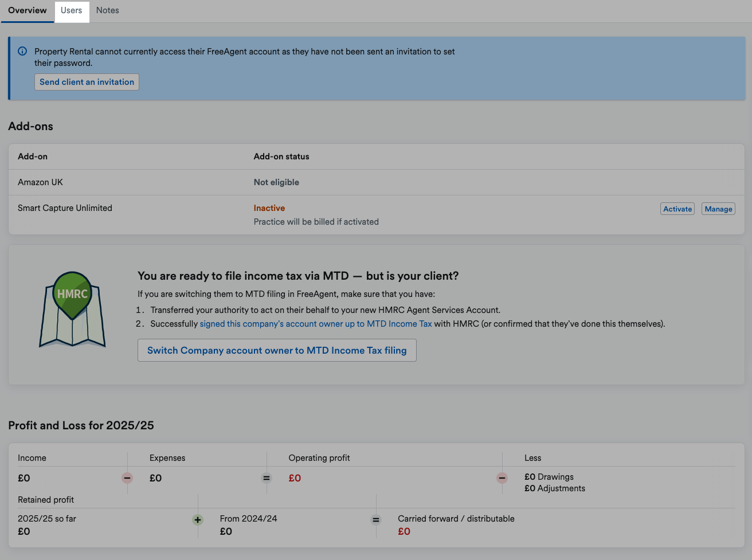
Task: Click the From 2024/24 label
Action: pyautogui.click(x=248, y=519)
